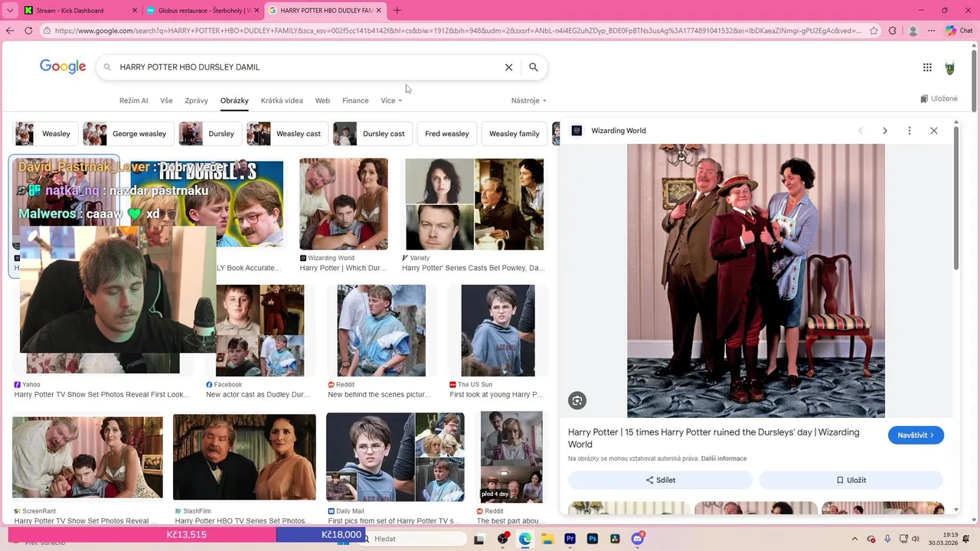Open tab search dropdown in browser
980x551 pixels.
10,11
